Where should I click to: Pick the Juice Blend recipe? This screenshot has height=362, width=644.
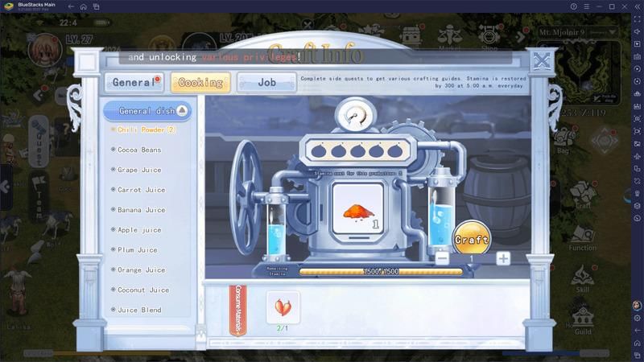click(x=139, y=310)
